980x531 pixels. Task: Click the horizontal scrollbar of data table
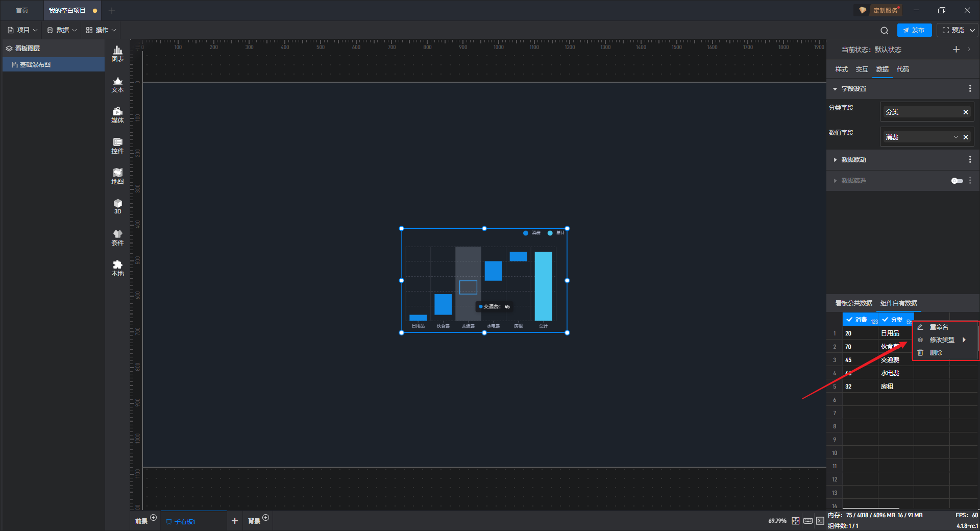(x=871, y=508)
